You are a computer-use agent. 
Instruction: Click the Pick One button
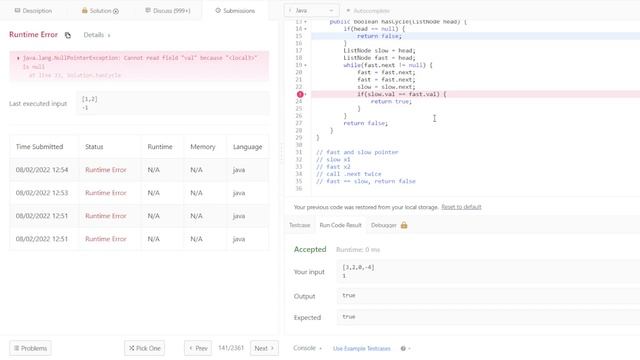144,348
